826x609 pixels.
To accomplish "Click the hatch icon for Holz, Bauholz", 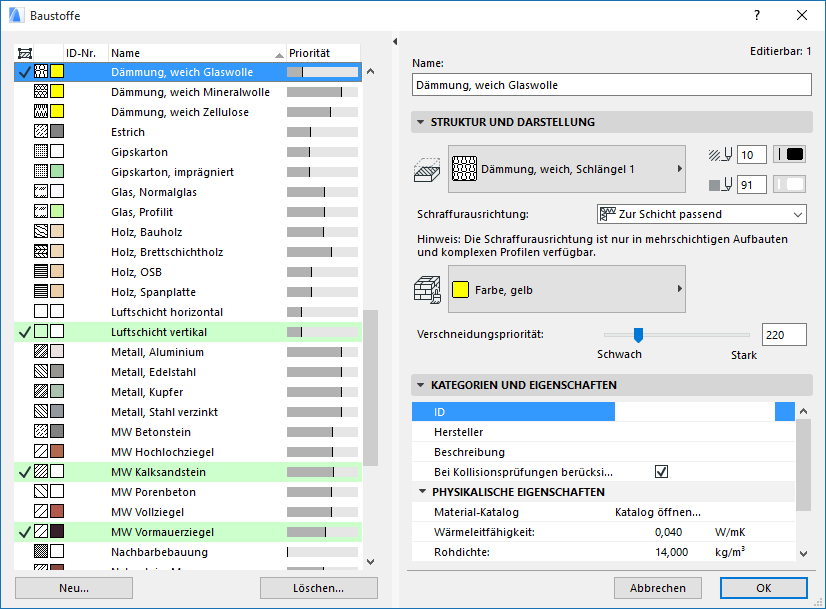I will coord(41,231).
